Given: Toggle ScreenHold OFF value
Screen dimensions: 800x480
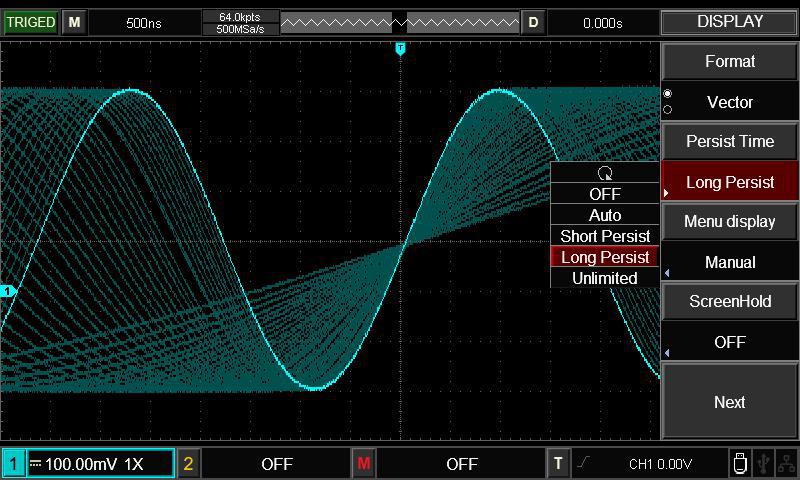Looking at the screenshot, I should coord(730,342).
